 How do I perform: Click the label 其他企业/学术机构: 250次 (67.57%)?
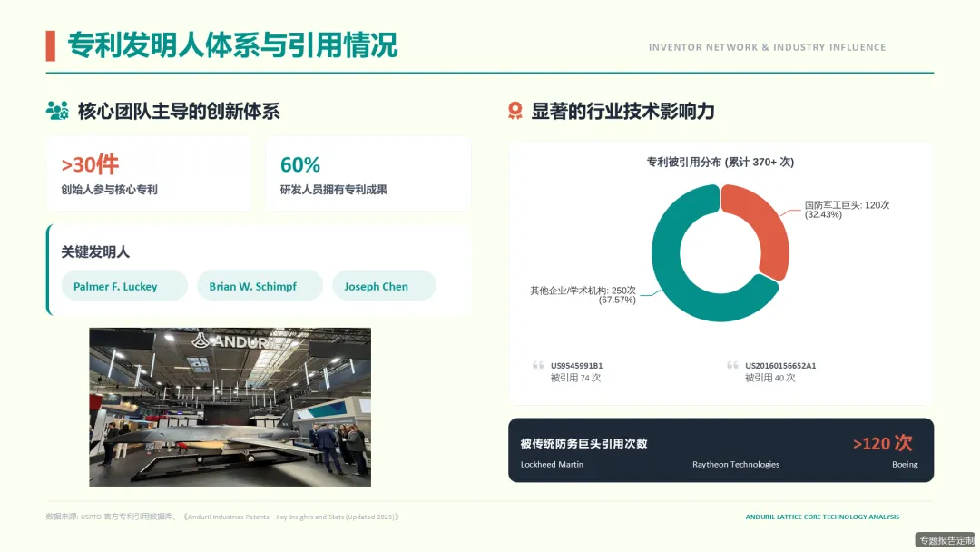[583, 295]
